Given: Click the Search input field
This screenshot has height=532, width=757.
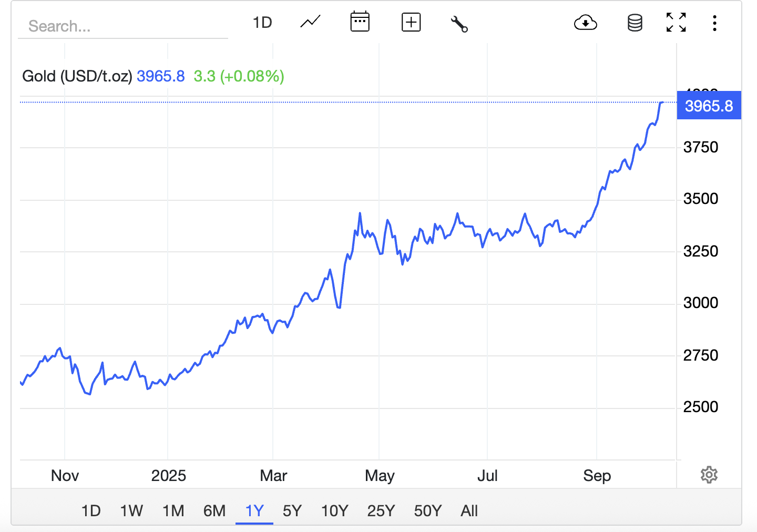Looking at the screenshot, I should point(122,26).
